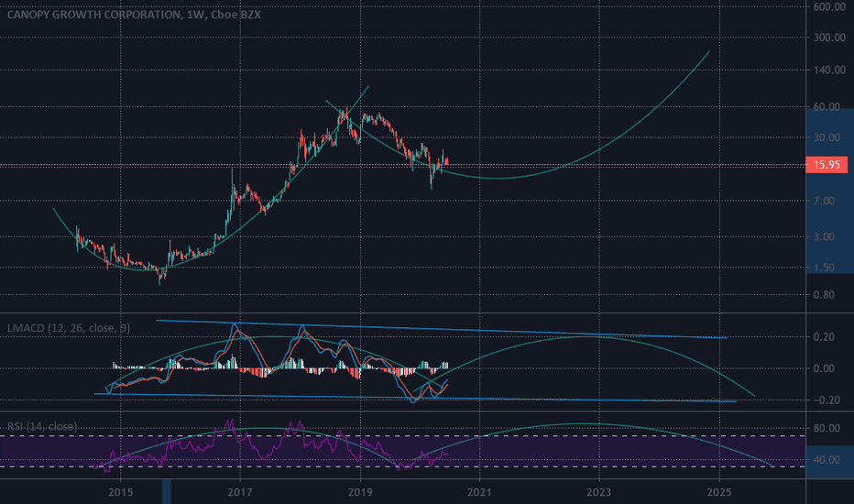Click the 40.00 value on RSI scale
Viewport: 854px width, 504px height.
tap(827, 460)
